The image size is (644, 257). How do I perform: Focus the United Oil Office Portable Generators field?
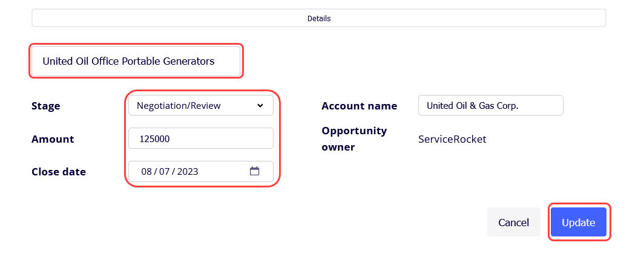136,61
